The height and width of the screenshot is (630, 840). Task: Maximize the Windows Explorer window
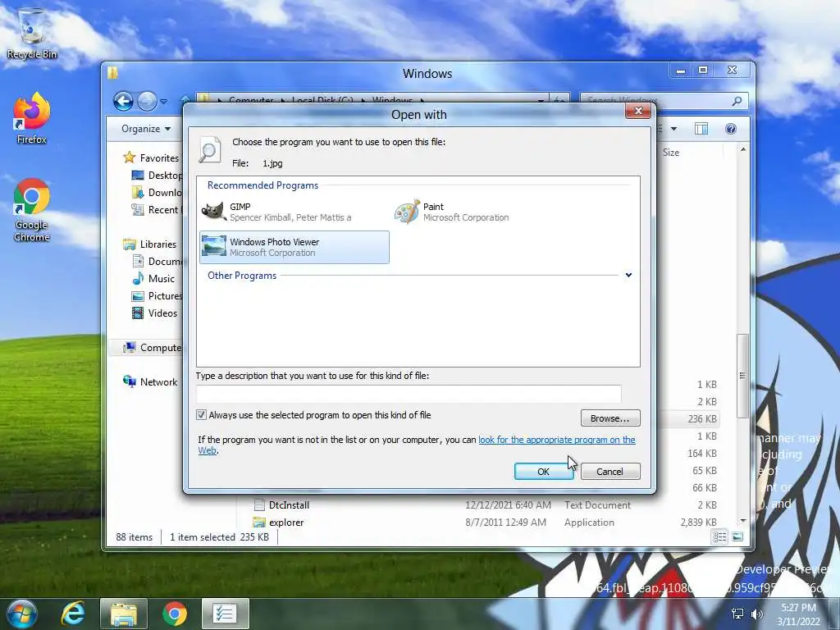click(x=703, y=71)
